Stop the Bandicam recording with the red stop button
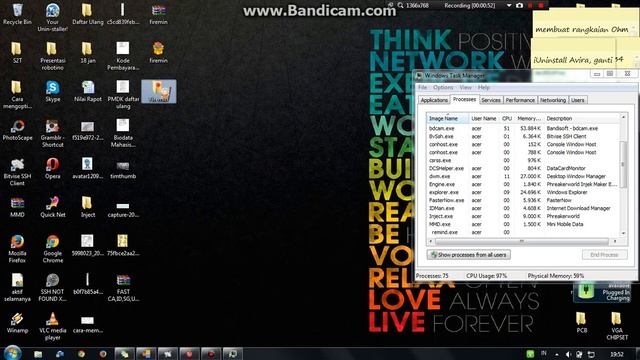The image size is (640, 360). (x=541, y=5)
